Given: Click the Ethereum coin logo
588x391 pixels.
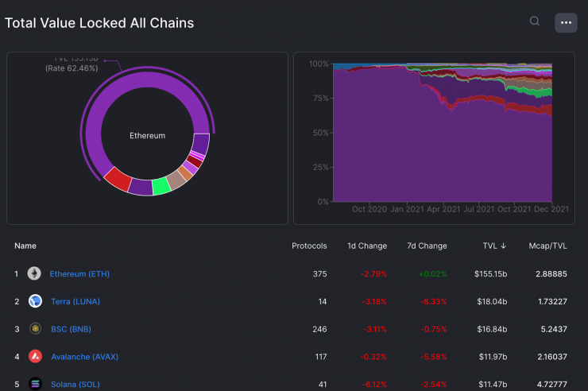Looking at the screenshot, I should (34, 273).
